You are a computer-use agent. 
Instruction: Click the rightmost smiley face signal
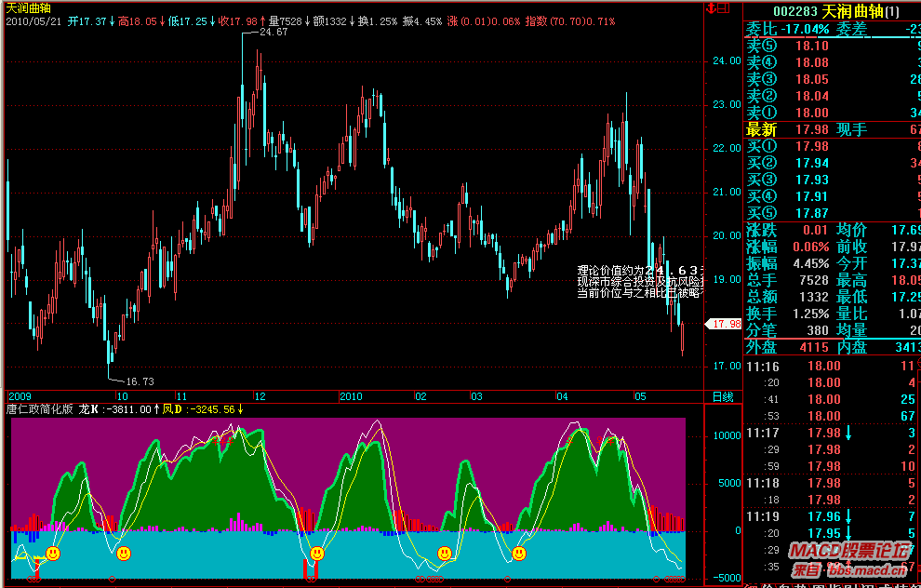518,554
